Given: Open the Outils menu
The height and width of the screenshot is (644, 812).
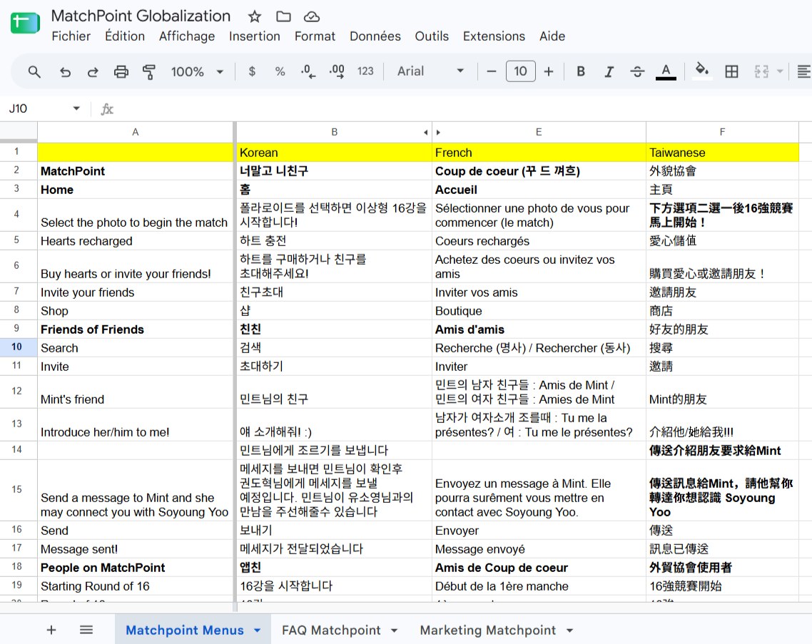Looking at the screenshot, I should tap(432, 36).
